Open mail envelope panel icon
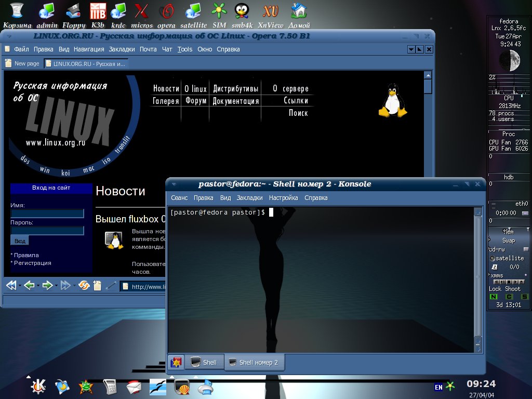Screen dimensions: 532x399 point(134,387)
